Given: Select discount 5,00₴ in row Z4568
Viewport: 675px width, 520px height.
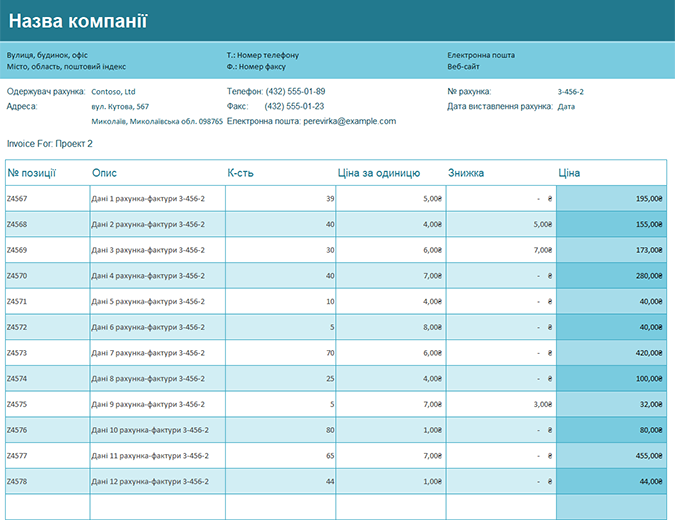Looking at the screenshot, I should click(x=501, y=224).
